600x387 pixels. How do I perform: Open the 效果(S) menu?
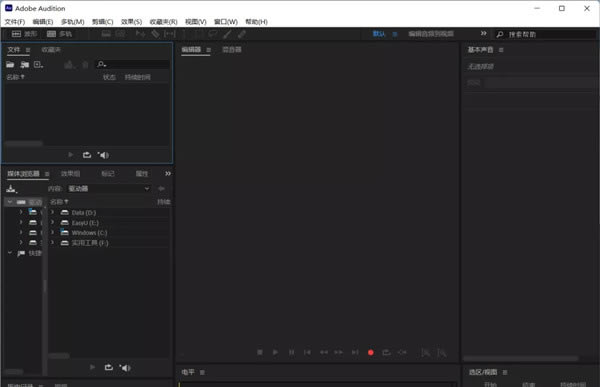pos(131,22)
